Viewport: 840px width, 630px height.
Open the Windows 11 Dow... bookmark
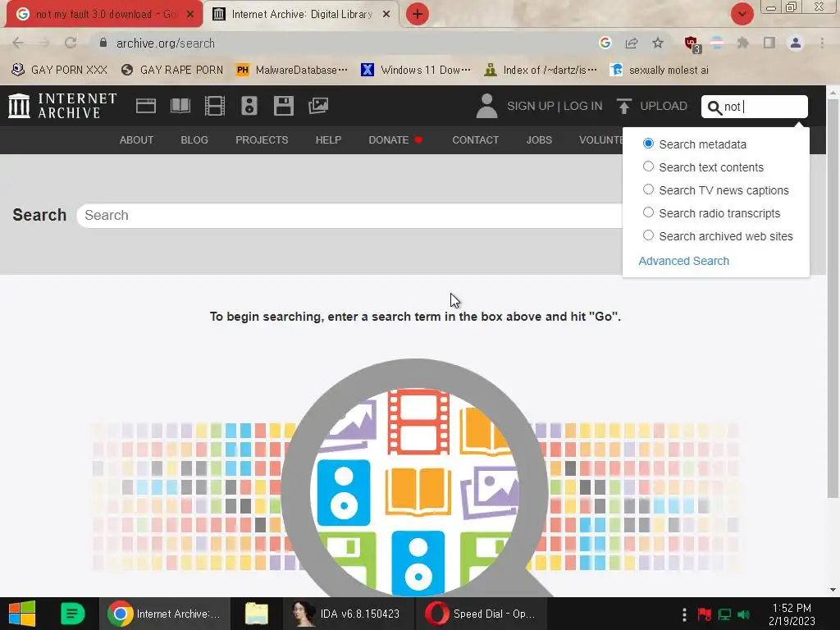click(416, 70)
